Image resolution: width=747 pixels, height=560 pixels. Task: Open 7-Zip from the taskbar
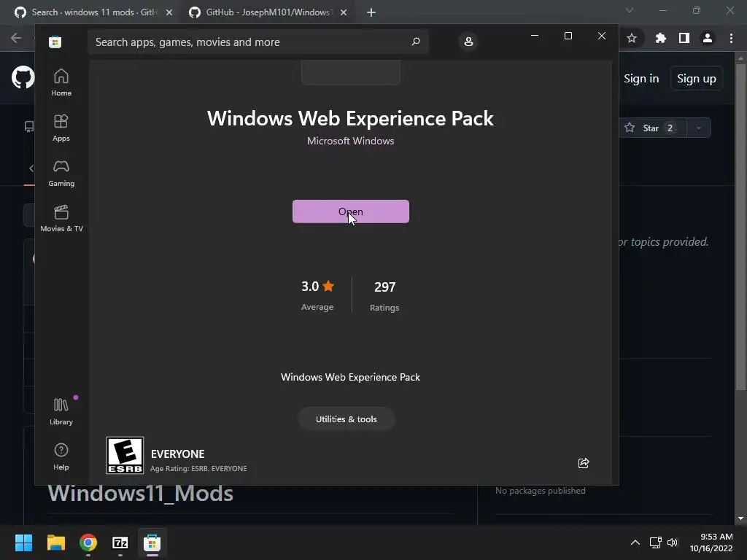(x=120, y=542)
